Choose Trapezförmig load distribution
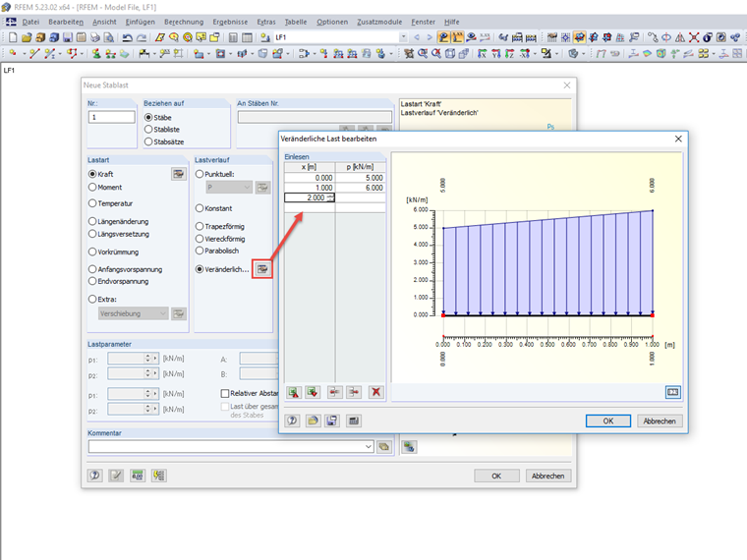This screenshot has height=560, width=747. coord(200,226)
